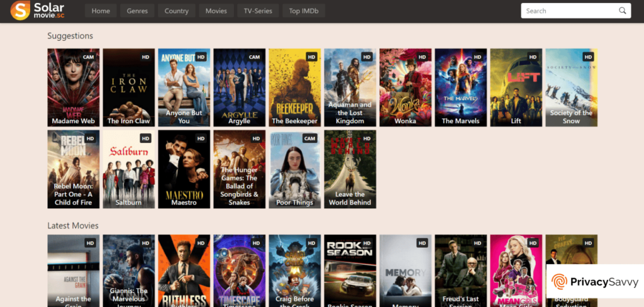Open the Madame Web poster
The image size is (644, 307).
74,87
